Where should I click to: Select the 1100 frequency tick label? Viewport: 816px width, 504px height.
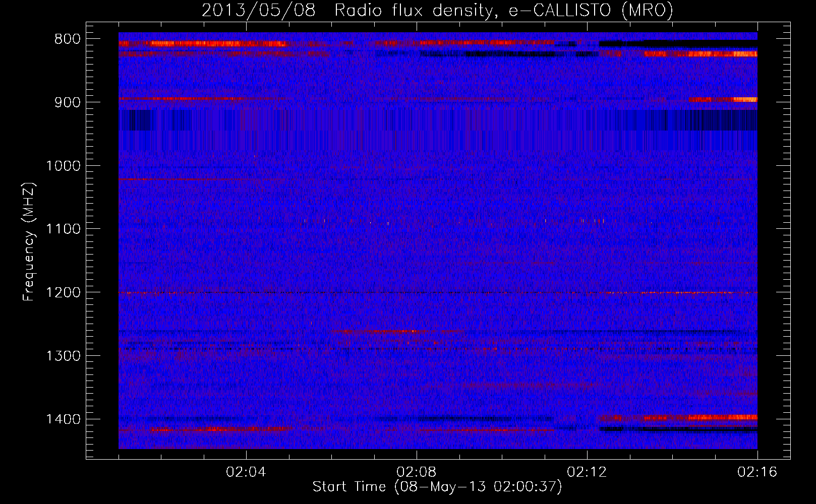63,229
